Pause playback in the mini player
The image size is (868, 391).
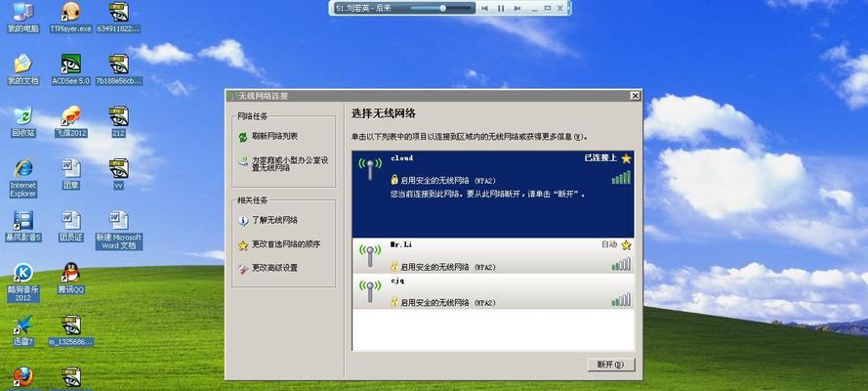tap(501, 8)
